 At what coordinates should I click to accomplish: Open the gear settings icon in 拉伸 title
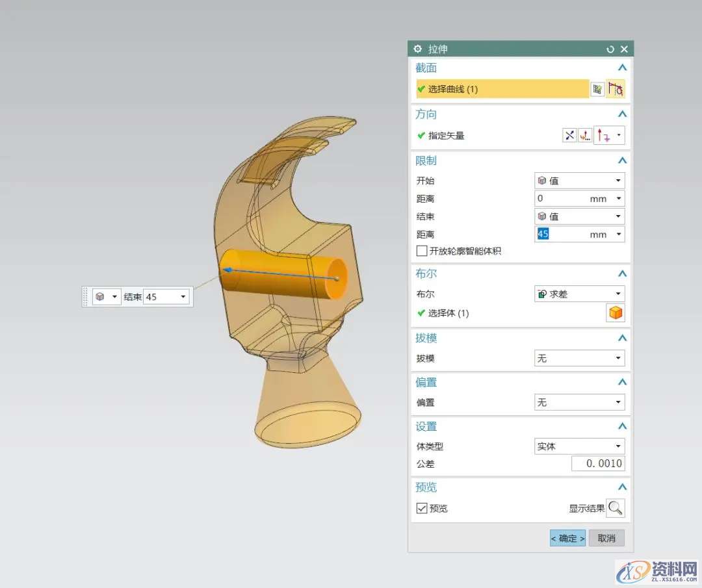(418, 49)
